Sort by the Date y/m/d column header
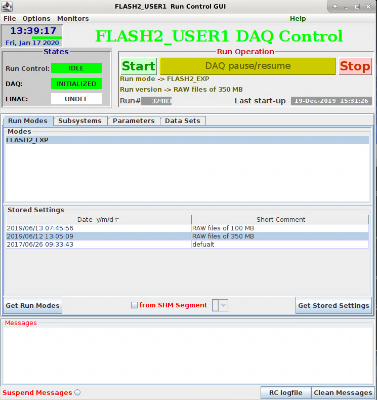The width and height of the screenshot is (377, 400). tap(99, 220)
